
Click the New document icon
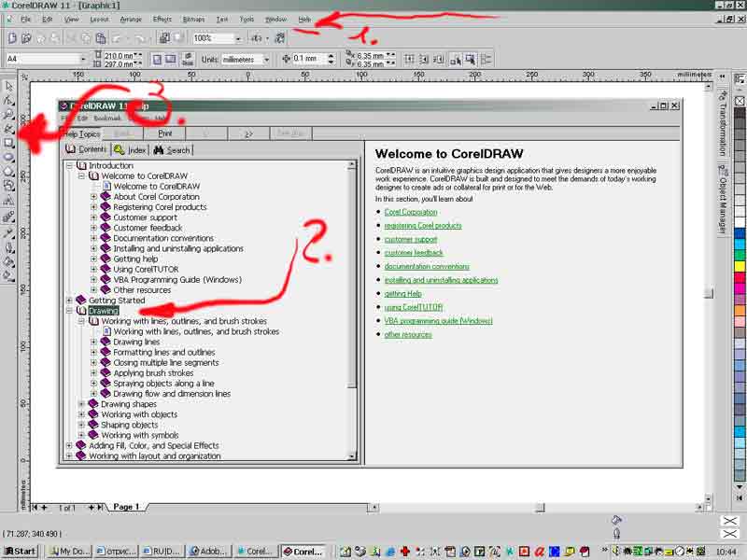coord(12,38)
